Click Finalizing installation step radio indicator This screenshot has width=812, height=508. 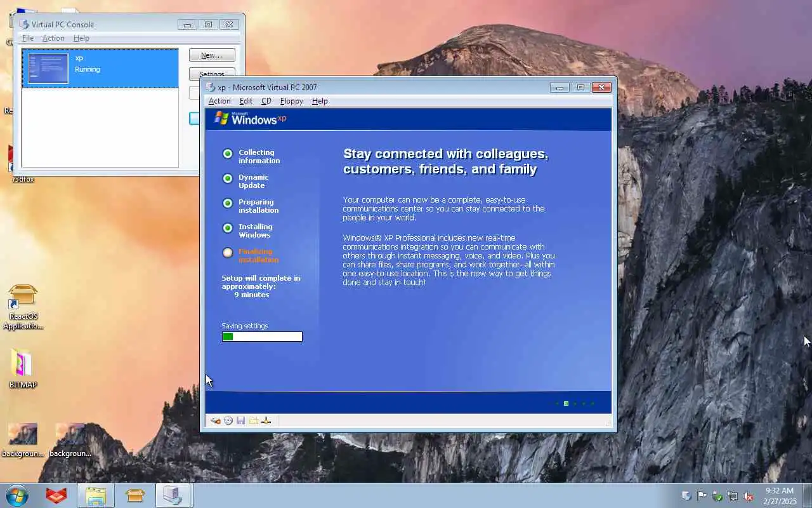pos(228,253)
